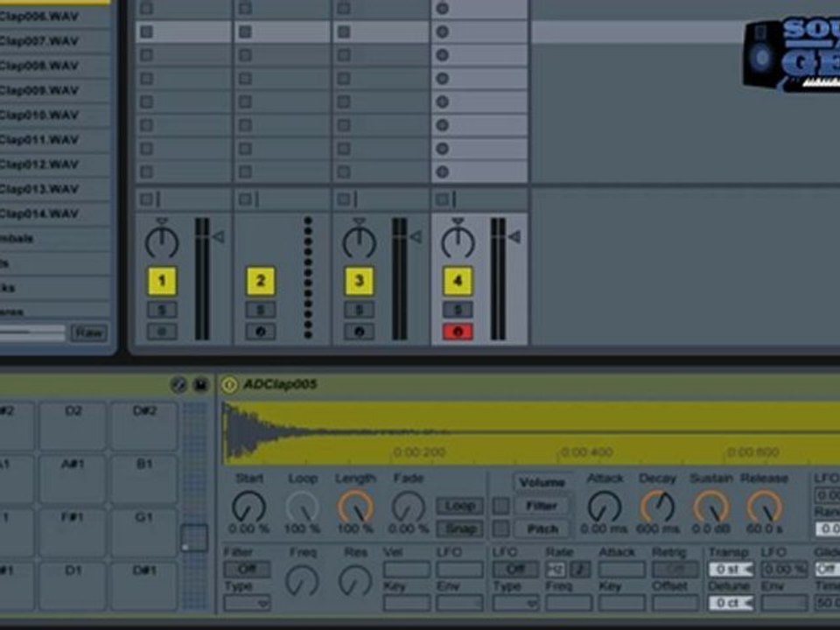Image resolution: width=840 pixels, height=630 pixels.
Task: Click track 4 stop-clips button in the status row
Action: pos(442,199)
